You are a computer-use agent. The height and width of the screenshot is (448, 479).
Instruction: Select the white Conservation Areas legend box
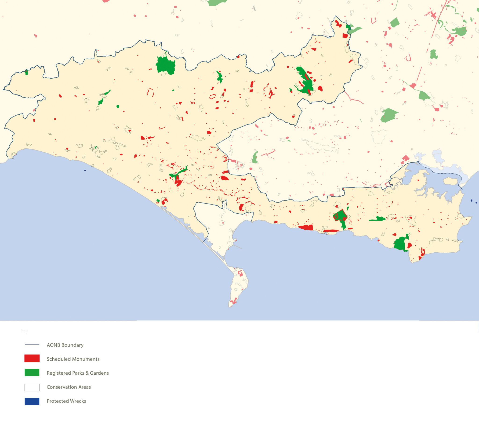pyautogui.click(x=32, y=387)
